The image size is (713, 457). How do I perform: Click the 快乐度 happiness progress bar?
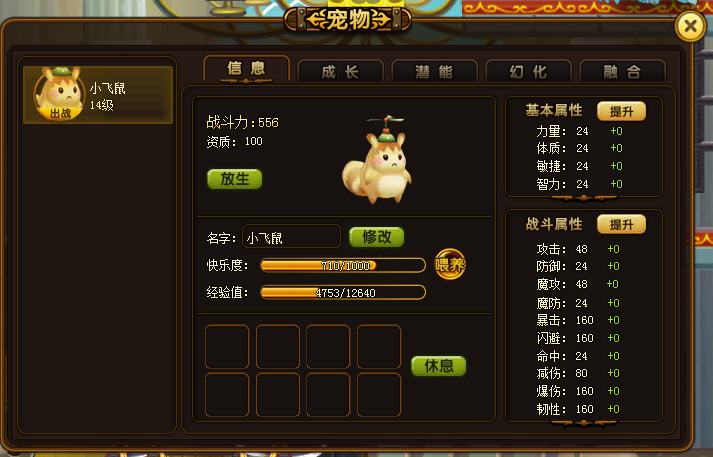click(343, 265)
